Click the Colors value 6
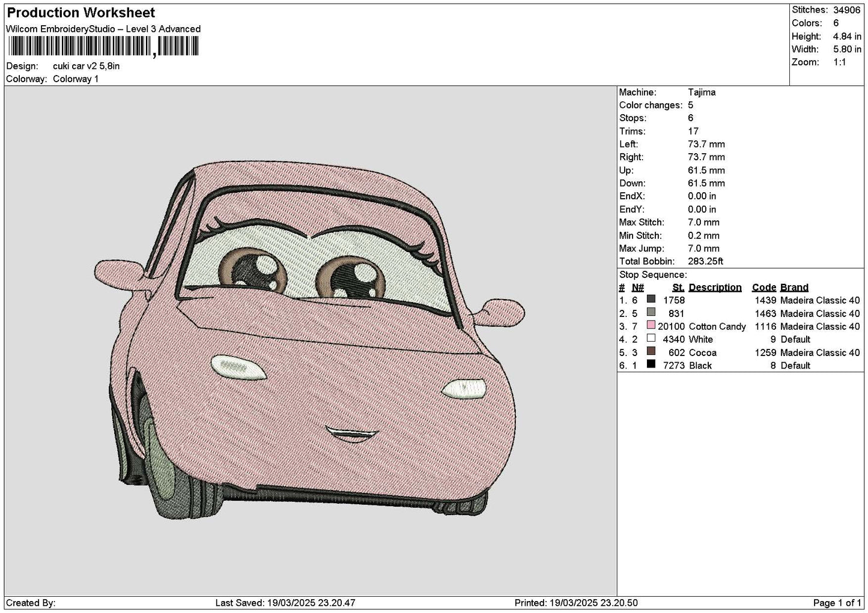 click(x=836, y=23)
